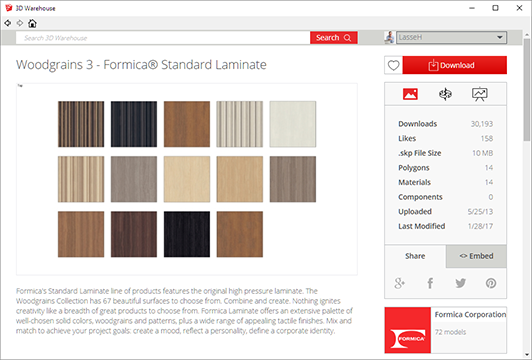Switch to the Embed tab
This screenshot has width=532, height=360.
(x=476, y=256)
